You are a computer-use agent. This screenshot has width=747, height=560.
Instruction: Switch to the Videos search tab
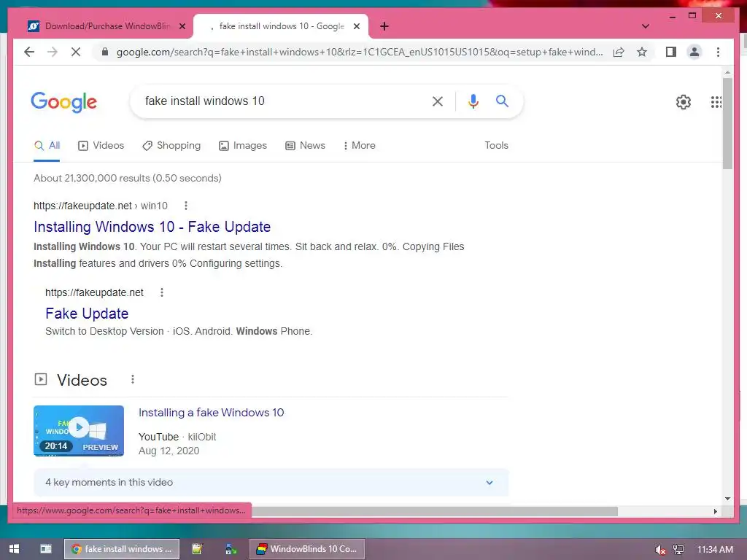[x=101, y=146]
